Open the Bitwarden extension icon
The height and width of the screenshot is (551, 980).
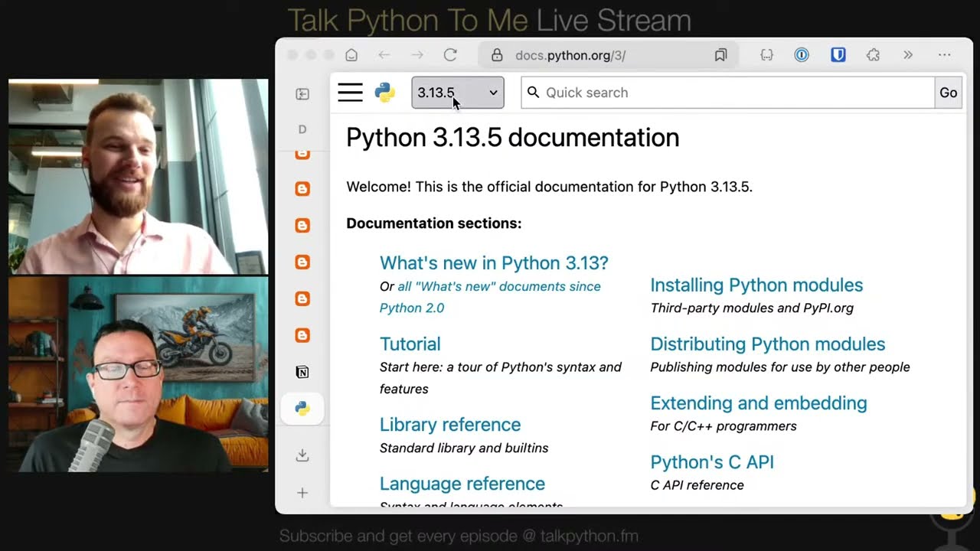pos(838,54)
